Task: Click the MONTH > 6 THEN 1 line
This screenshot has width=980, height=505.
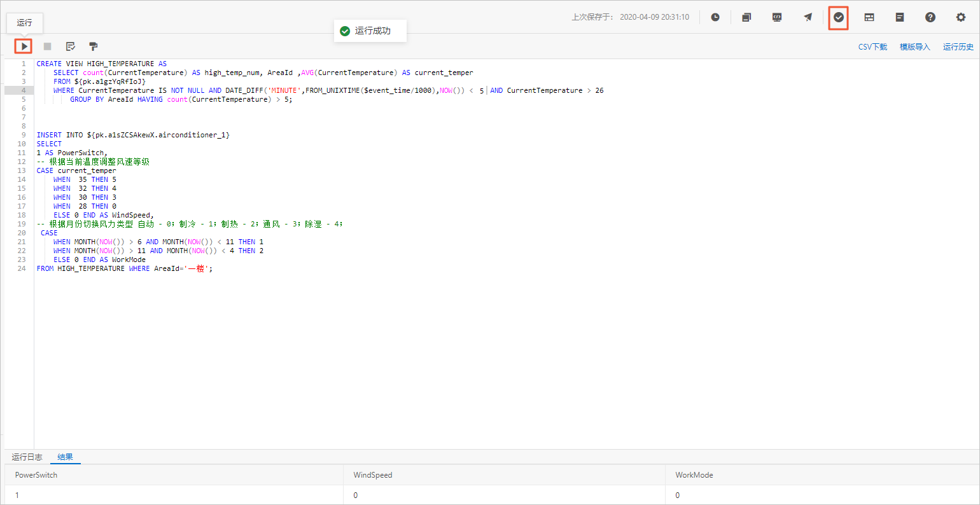Action: [158, 242]
